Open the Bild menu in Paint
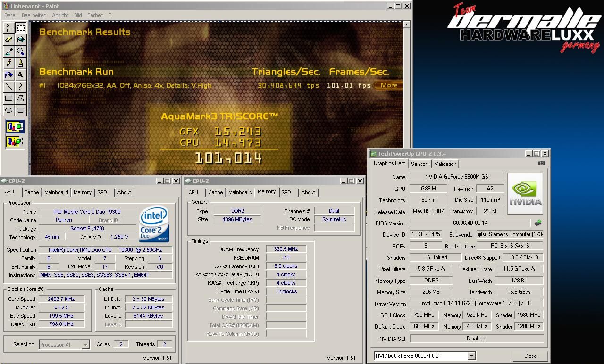The height and width of the screenshot is (364, 604). [78, 15]
